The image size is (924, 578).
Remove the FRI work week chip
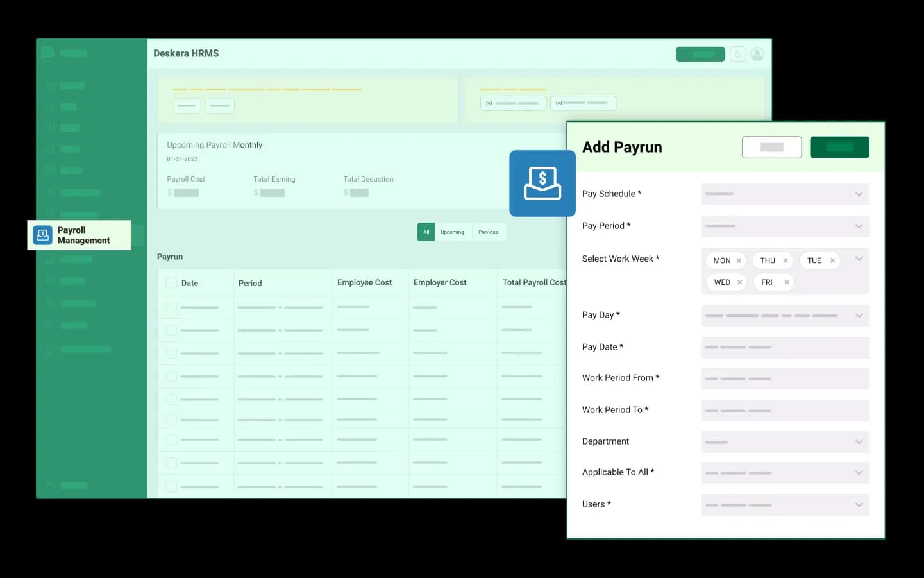point(786,282)
